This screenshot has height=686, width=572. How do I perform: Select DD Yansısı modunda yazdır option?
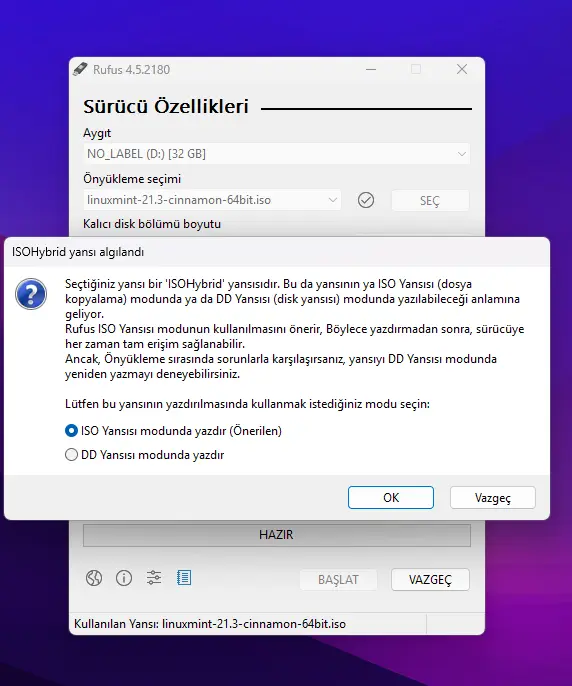144,455
